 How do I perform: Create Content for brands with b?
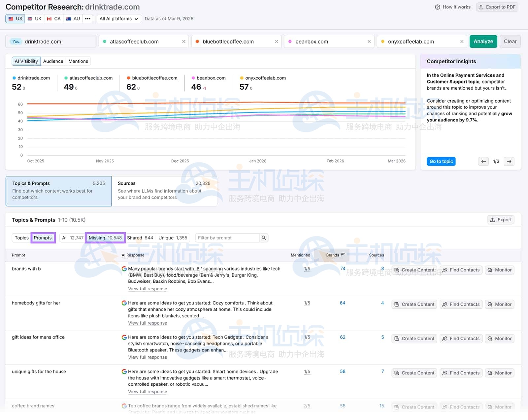coord(414,270)
